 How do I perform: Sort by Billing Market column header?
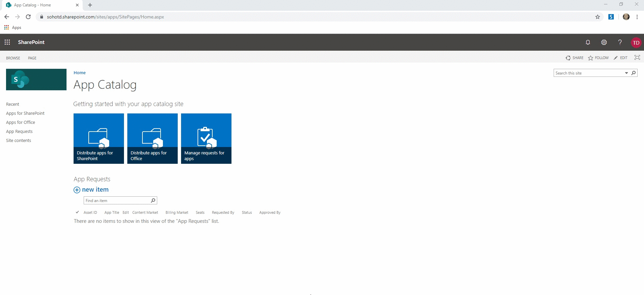click(177, 212)
